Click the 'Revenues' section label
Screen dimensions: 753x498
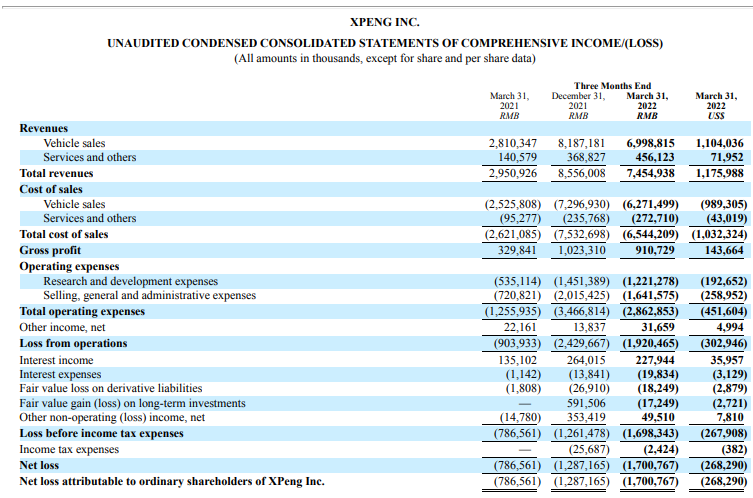pos(44,129)
